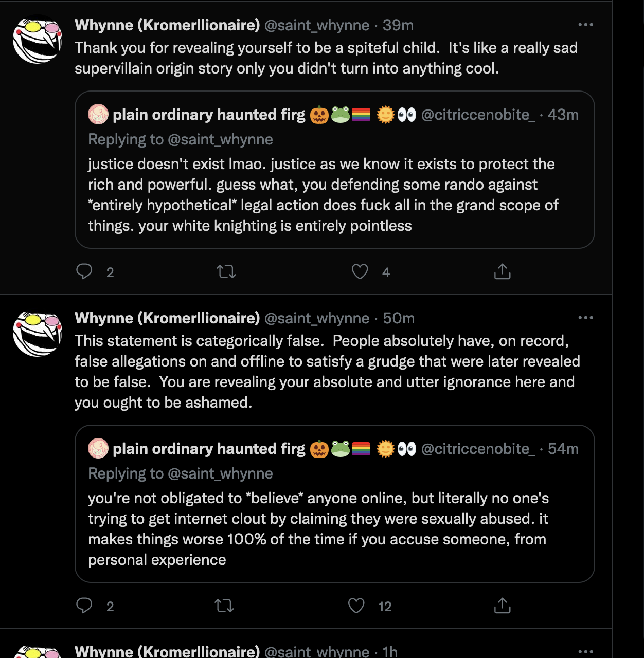
Task: Click quoted avatar in the 43m quote
Action: pyautogui.click(x=98, y=114)
